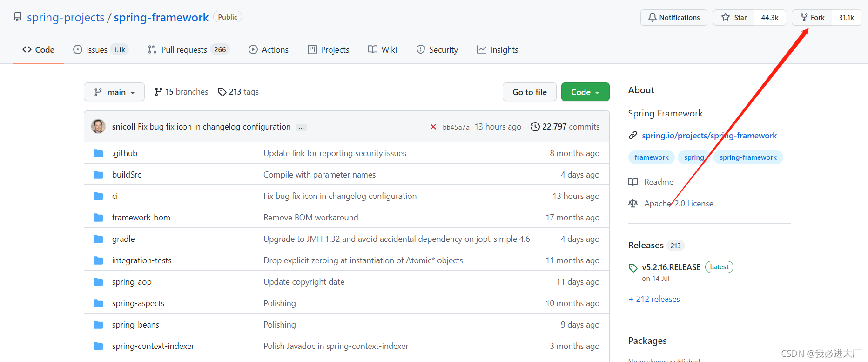
Task: Open commit Update link for reporting security issues
Action: pos(335,153)
